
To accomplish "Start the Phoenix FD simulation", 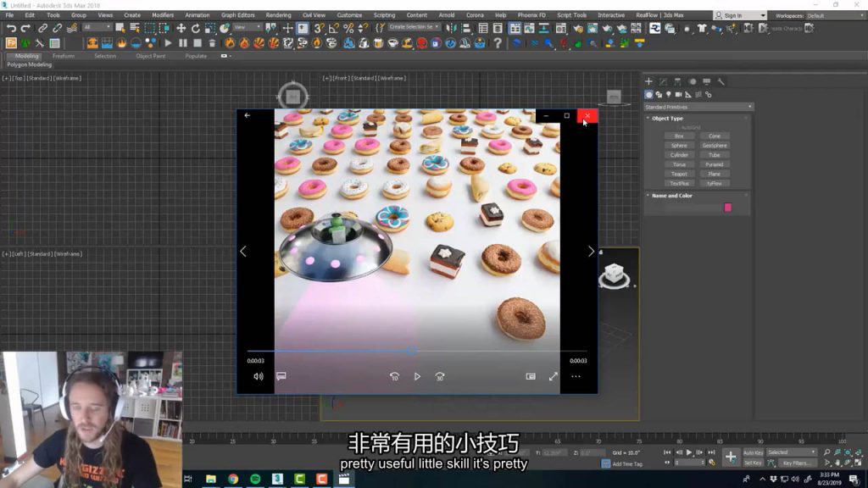I will (169, 43).
